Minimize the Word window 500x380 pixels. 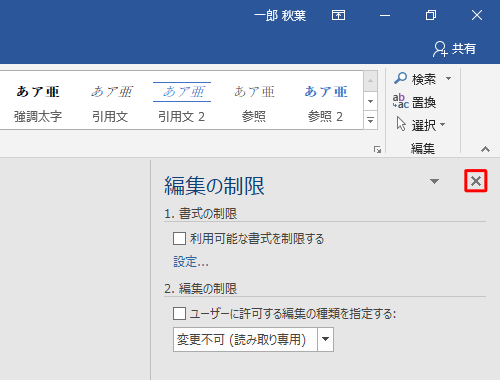(385, 15)
